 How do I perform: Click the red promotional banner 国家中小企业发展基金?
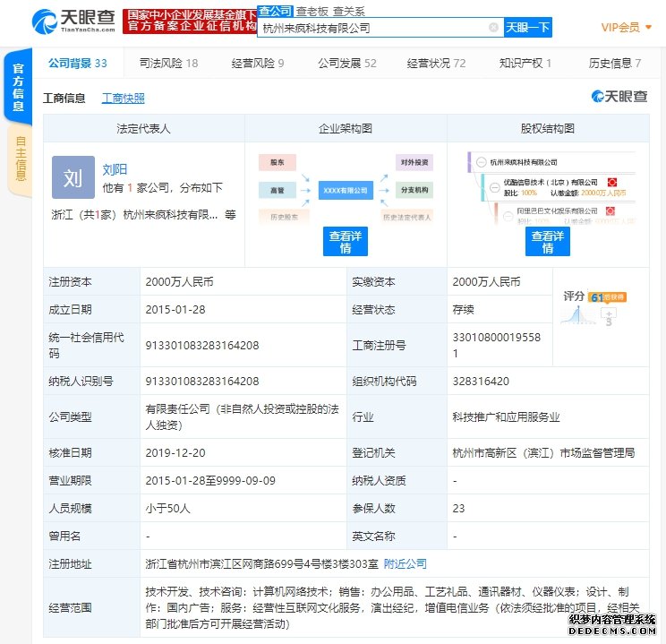click(x=190, y=21)
